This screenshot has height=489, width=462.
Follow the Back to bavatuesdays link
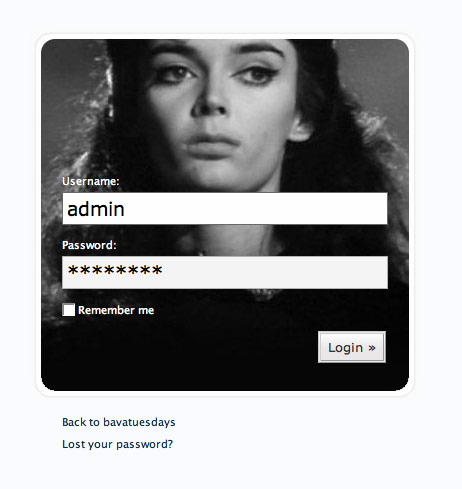click(x=119, y=422)
